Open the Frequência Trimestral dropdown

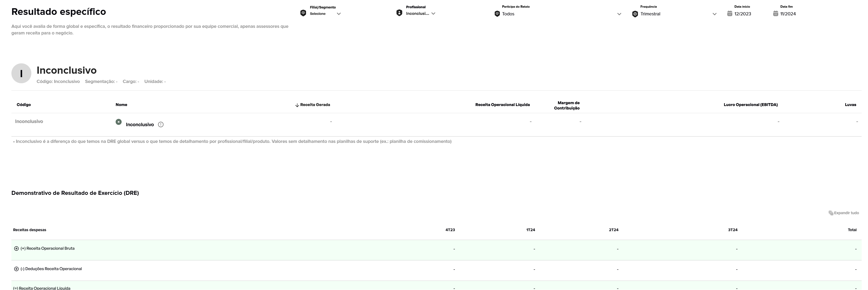714,14
